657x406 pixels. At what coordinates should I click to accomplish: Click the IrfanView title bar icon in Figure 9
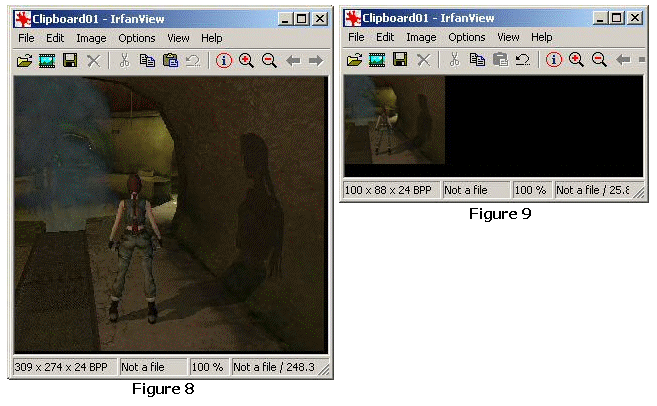click(x=353, y=18)
